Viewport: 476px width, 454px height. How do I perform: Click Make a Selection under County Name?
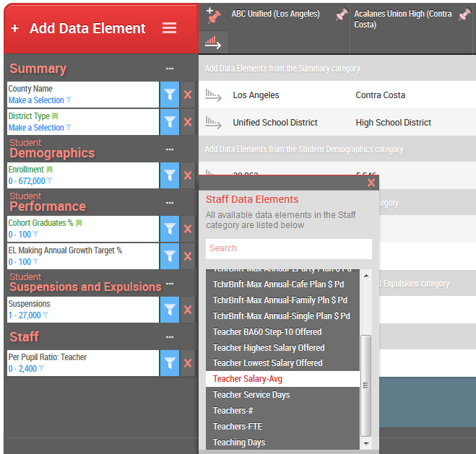pos(36,100)
